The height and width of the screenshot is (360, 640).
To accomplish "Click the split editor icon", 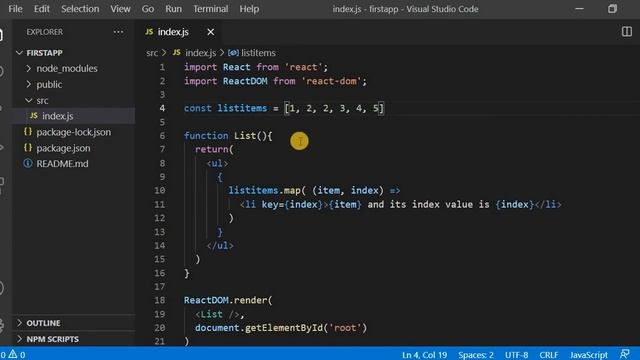I will pyautogui.click(x=627, y=31).
